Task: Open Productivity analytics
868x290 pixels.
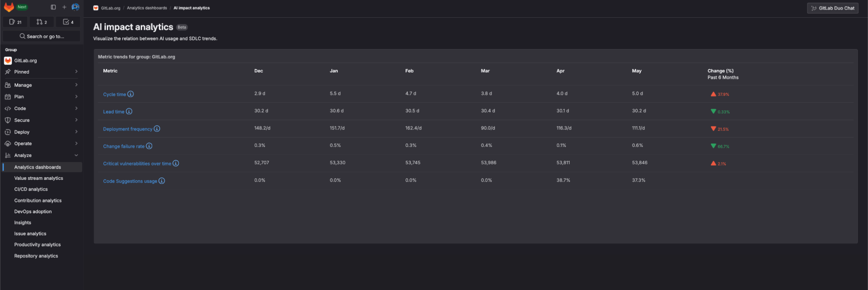Action: pyautogui.click(x=37, y=244)
